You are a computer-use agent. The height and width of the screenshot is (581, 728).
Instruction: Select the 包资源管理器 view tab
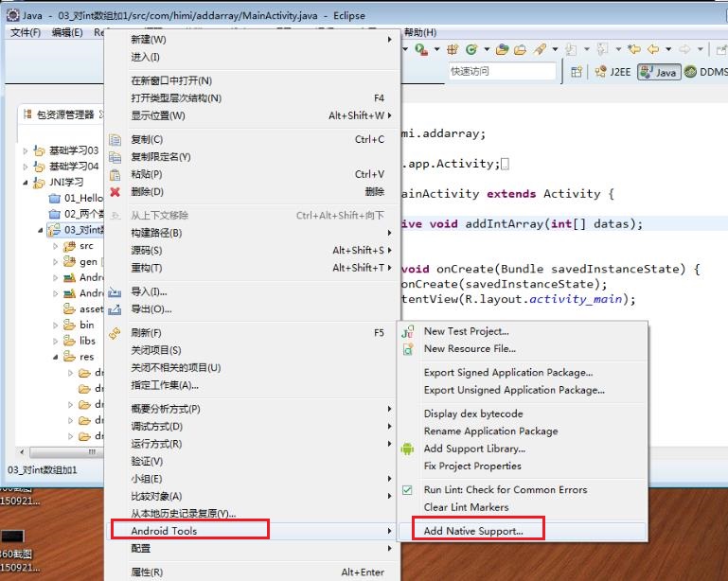62,114
